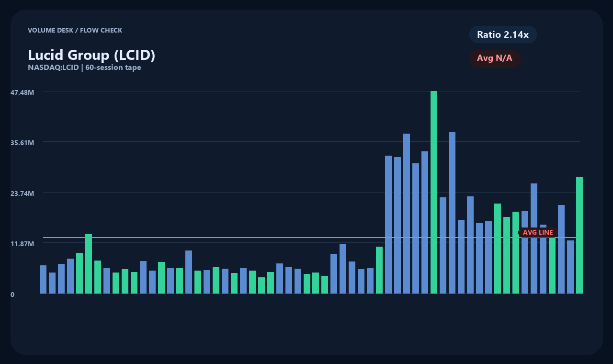Click the first blue bar on the left
This screenshot has height=364, width=613.
(x=43, y=279)
